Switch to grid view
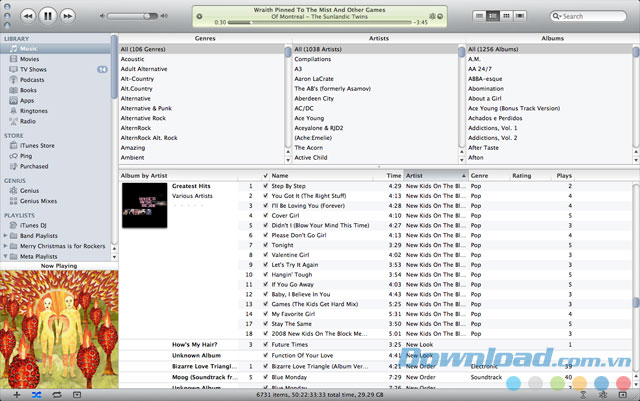 pyautogui.click(x=506, y=16)
